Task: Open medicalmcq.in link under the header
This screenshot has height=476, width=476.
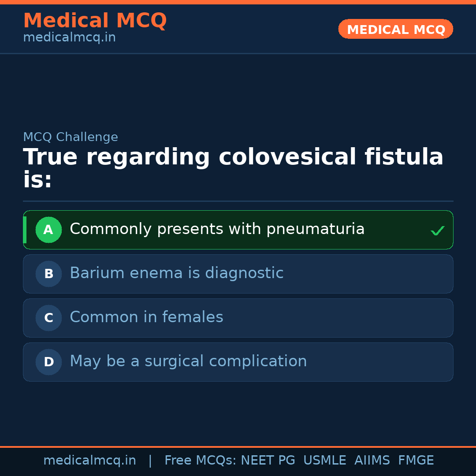Action: [x=69, y=37]
